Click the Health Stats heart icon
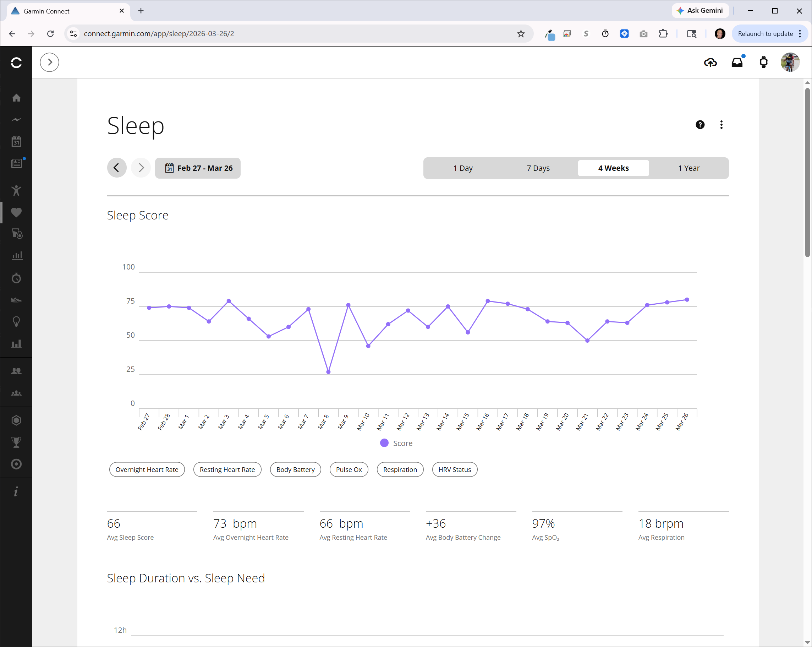Viewport: 812px width, 647px height. click(x=16, y=212)
